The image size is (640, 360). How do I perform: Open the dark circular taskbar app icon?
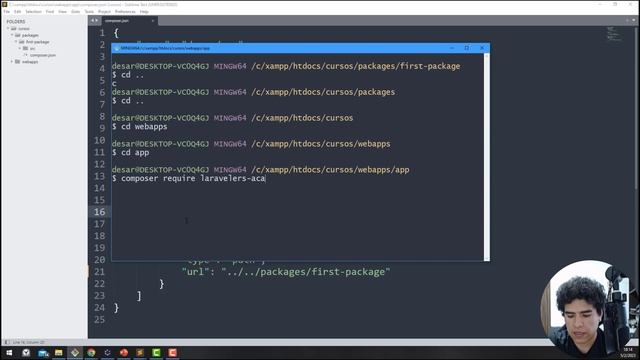coord(107,352)
